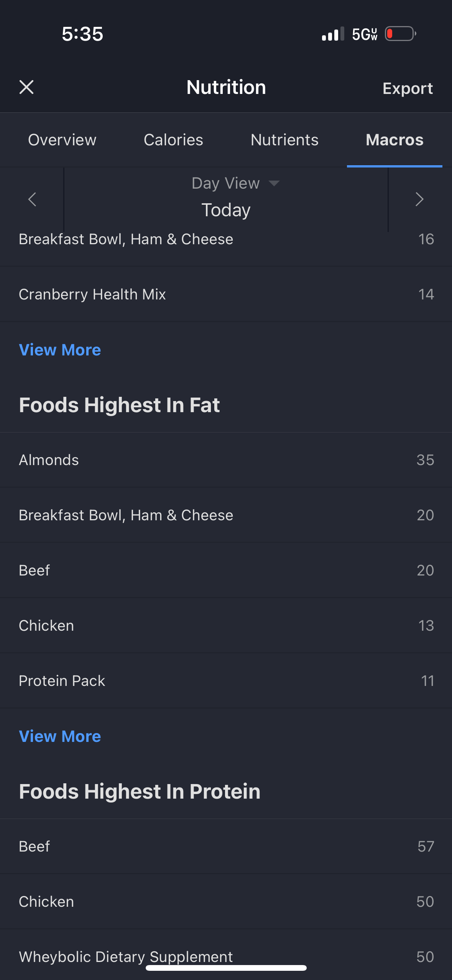Switch to the Calories tab
The image size is (452, 980).
(x=173, y=140)
